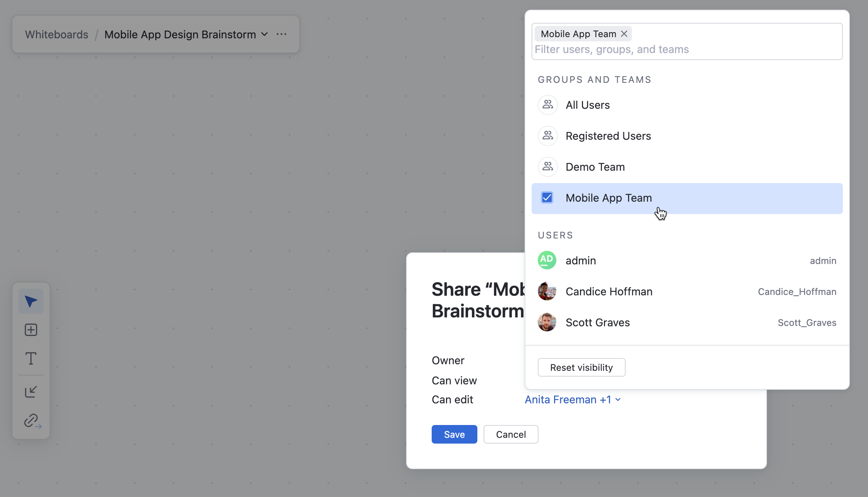Screen dimensions: 868x497
Task: Open the three-dot more options menu
Action: (x=281, y=34)
